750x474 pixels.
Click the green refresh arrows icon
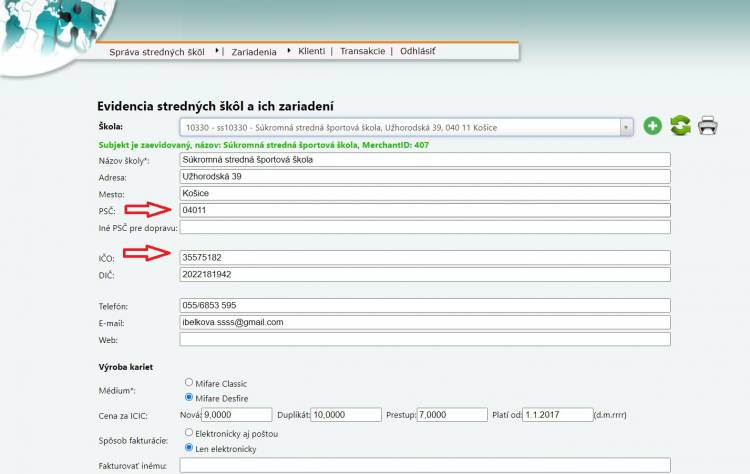(680, 126)
